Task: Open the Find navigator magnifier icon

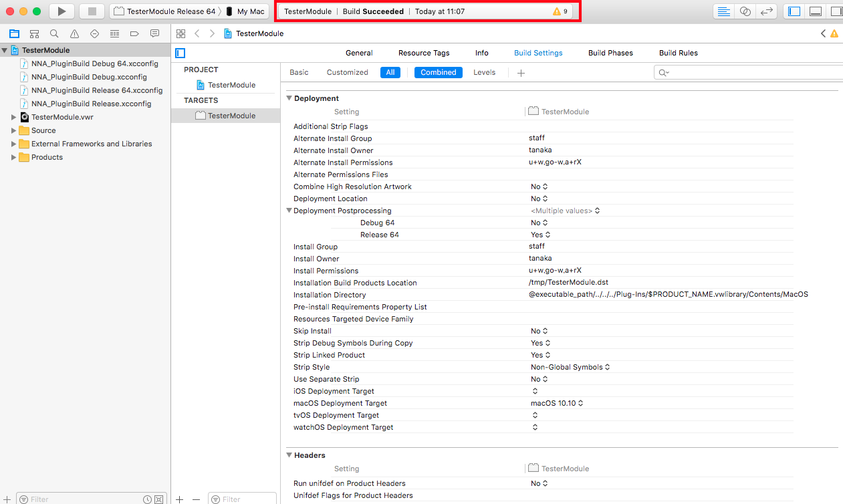Action: (54, 33)
